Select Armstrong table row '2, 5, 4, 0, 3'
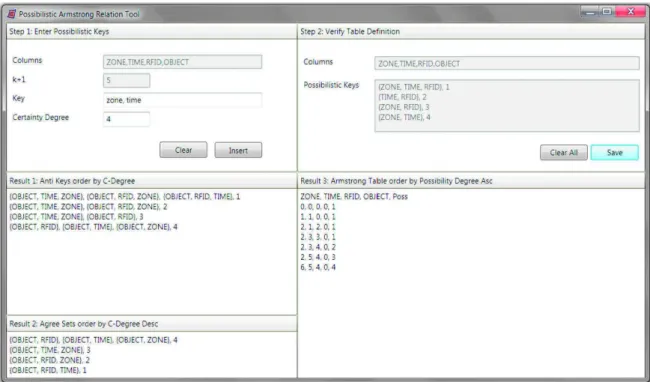 pyautogui.click(x=318, y=257)
